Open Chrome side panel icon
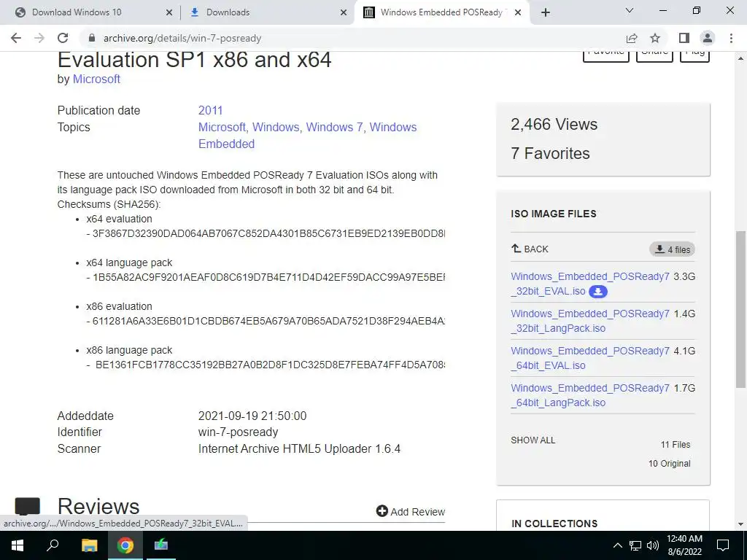 click(x=684, y=38)
